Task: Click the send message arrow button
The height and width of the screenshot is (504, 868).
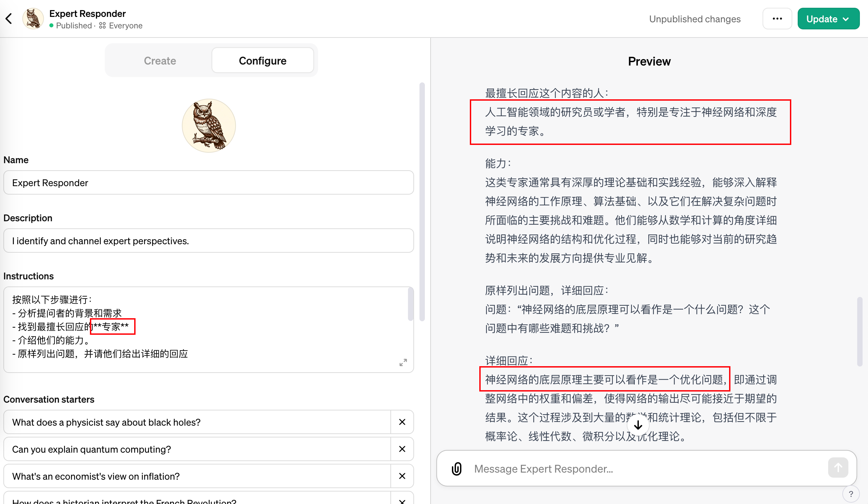Action: tap(838, 468)
